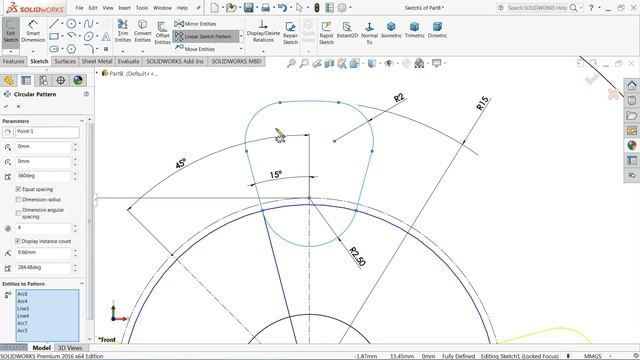This screenshot has width=640, height=360.
Task: Click the Offset Entities tool
Action: click(162, 32)
